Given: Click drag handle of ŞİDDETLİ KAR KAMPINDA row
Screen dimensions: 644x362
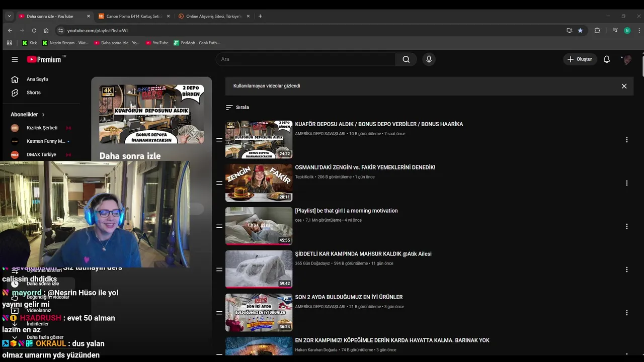Looking at the screenshot, I should pyautogui.click(x=219, y=269).
